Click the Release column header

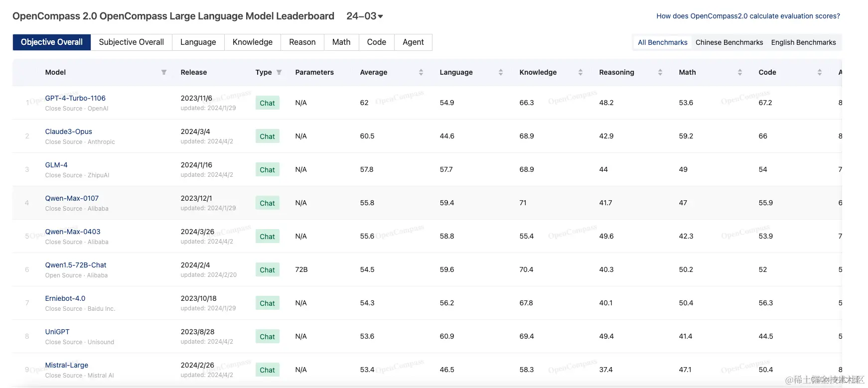coord(194,72)
